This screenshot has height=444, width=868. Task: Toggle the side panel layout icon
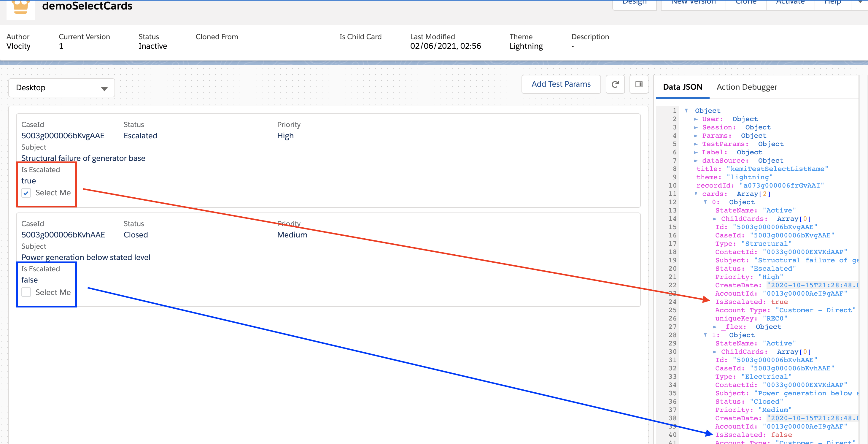639,84
